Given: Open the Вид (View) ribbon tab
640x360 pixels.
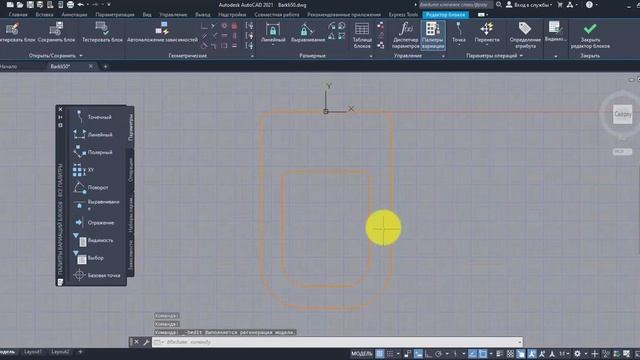Looking at the screenshot, I should (x=147, y=14).
